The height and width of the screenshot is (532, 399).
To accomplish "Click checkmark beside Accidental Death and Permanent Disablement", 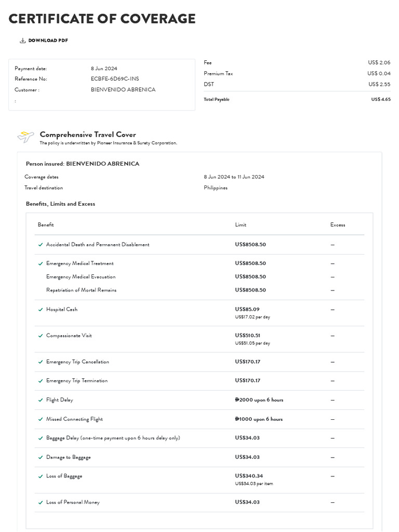I will [41, 245].
